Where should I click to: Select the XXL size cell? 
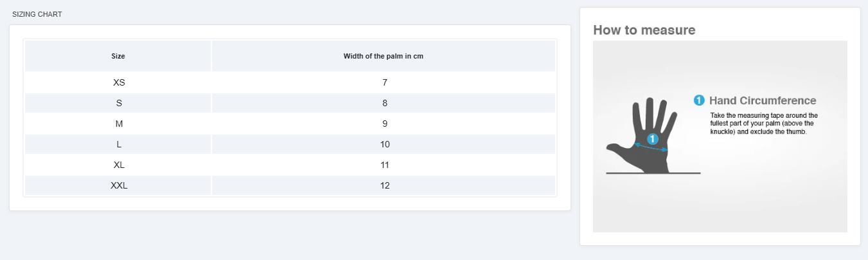(x=119, y=185)
